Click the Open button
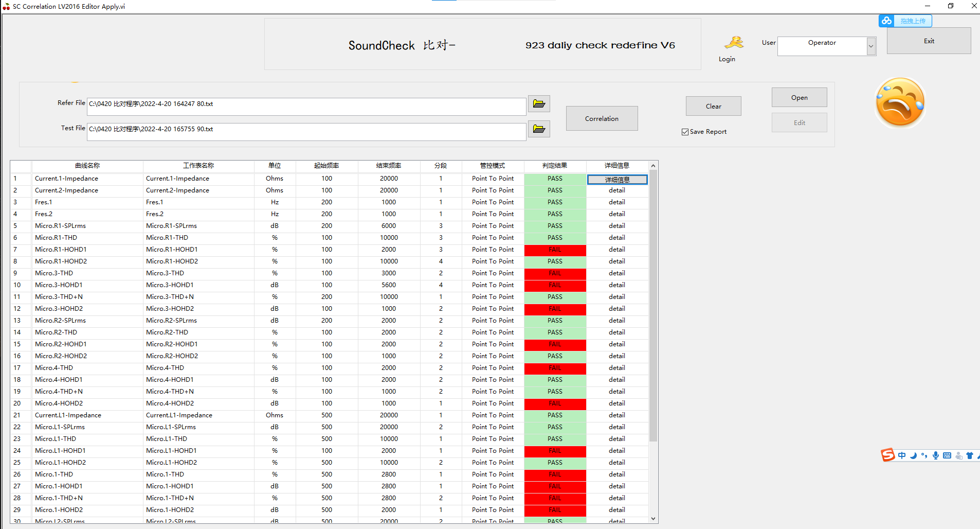The image size is (980, 529). [x=799, y=97]
